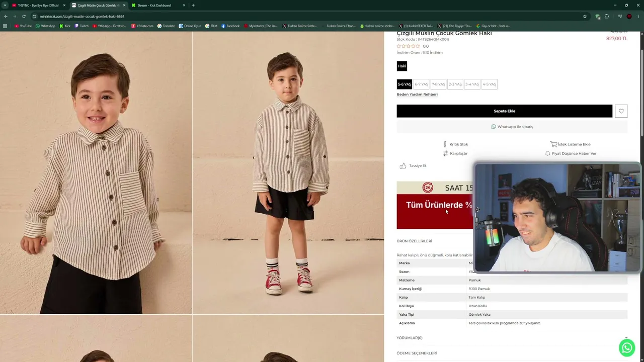
Task: Switch to the Stream - Kick Dashboard tab
Action: click(158, 5)
